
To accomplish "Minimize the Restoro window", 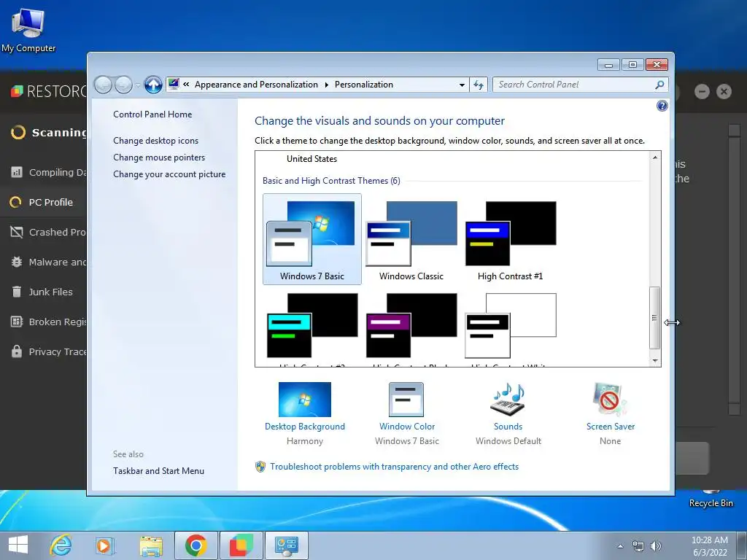I will (x=702, y=91).
